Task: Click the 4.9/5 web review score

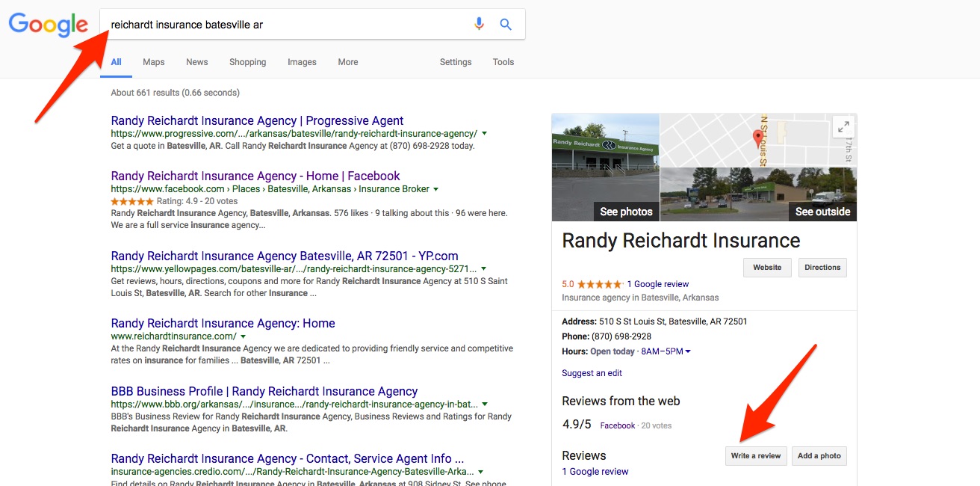Action: click(x=577, y=425)
